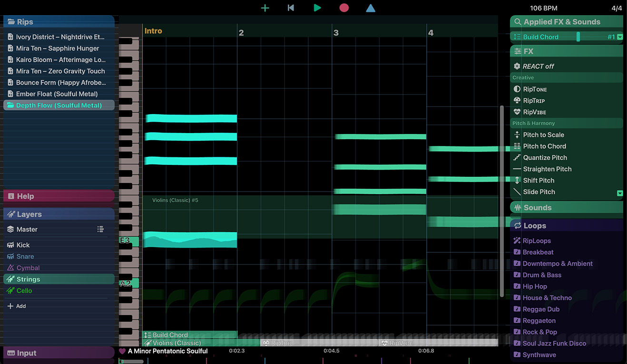Apply the Pitch to Scale effect

pyautogui.click(x=543, y=134)
